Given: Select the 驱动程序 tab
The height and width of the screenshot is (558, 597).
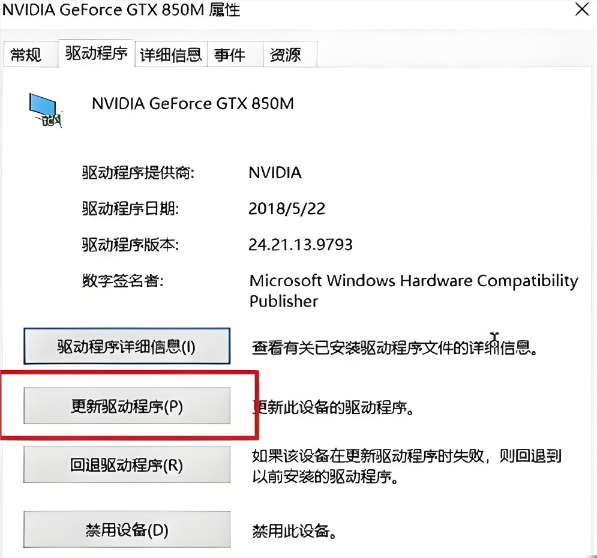Looking at the screenshot, I should 96,53.
